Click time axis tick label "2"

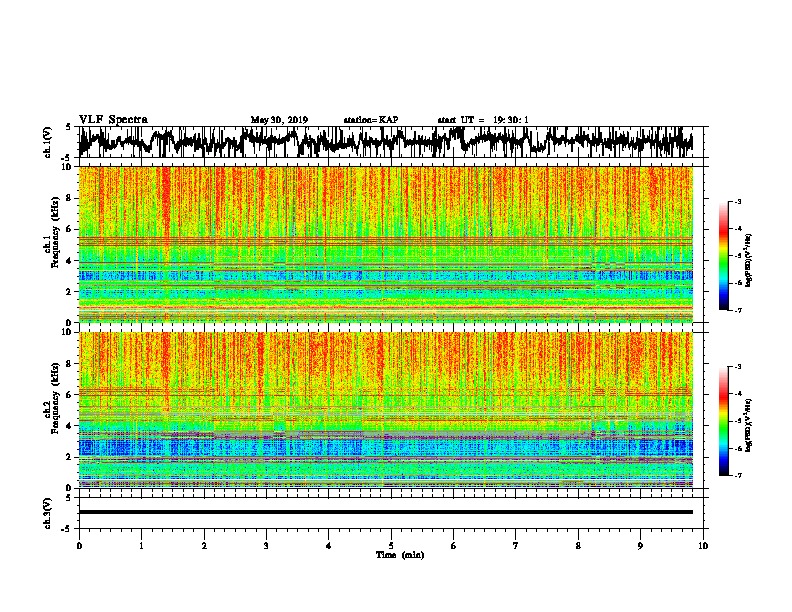point(204,546)
